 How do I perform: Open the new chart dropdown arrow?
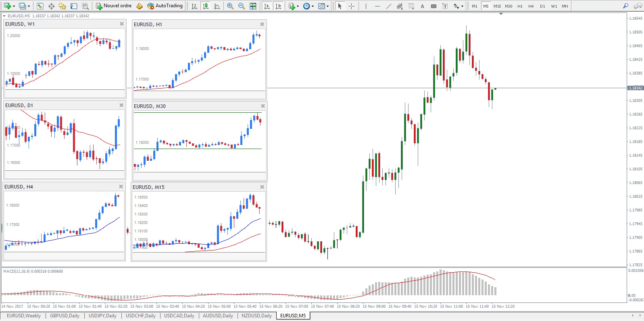13,6
